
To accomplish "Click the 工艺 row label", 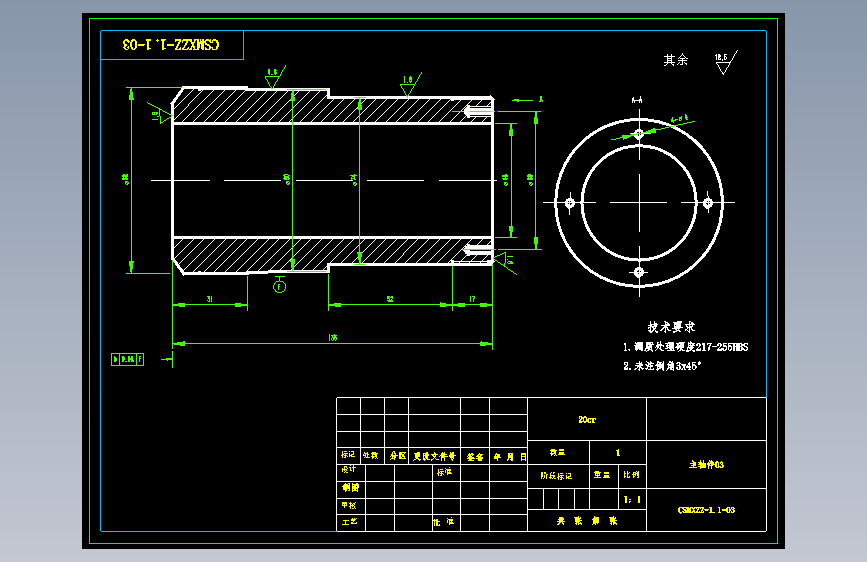I will pyautogui.click(x=349, y=522).
